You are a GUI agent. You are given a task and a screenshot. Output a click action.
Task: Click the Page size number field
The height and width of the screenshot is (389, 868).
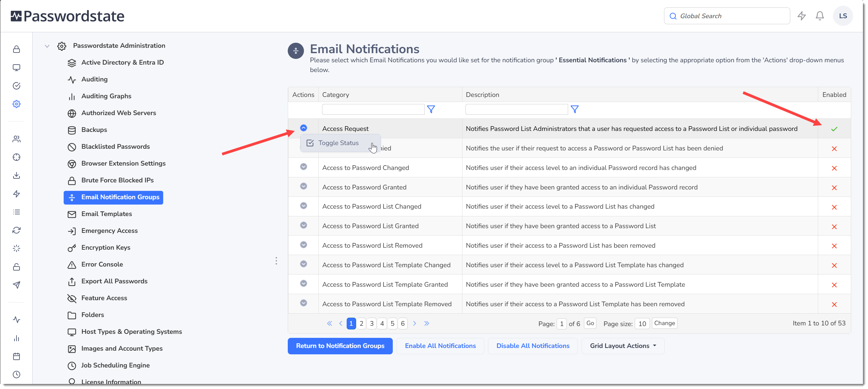[641, 324]
